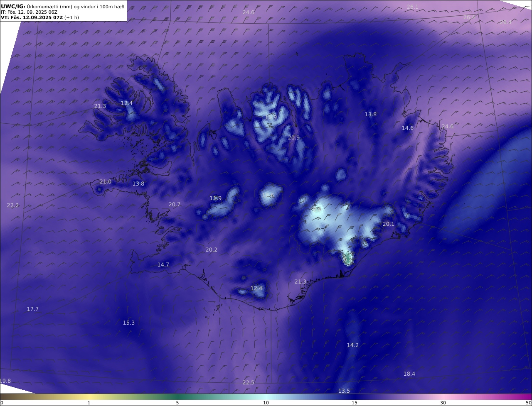Screen dimensions: 532x406
Task: Click the 26.1 value label
Action: (412, 7)
